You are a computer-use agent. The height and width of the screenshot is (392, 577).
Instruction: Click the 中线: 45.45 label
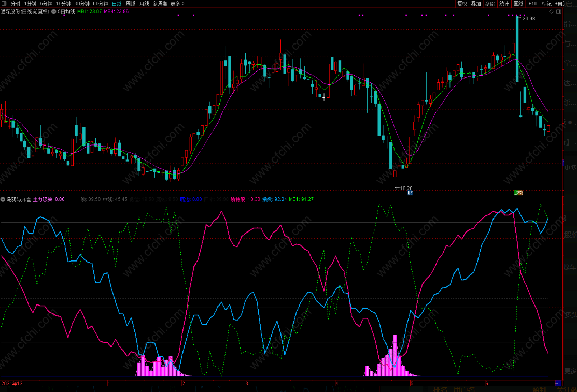coord(115,199)
